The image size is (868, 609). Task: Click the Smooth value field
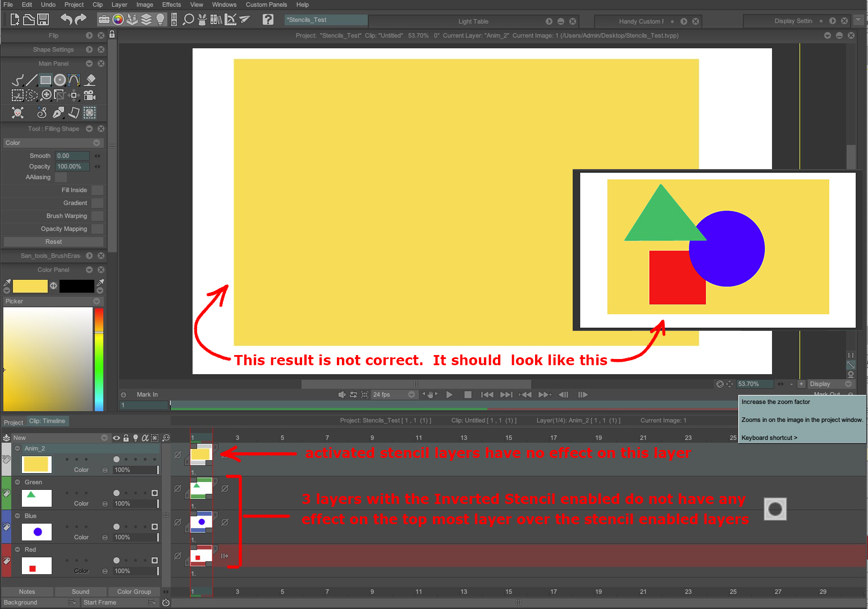click(72, 156)
